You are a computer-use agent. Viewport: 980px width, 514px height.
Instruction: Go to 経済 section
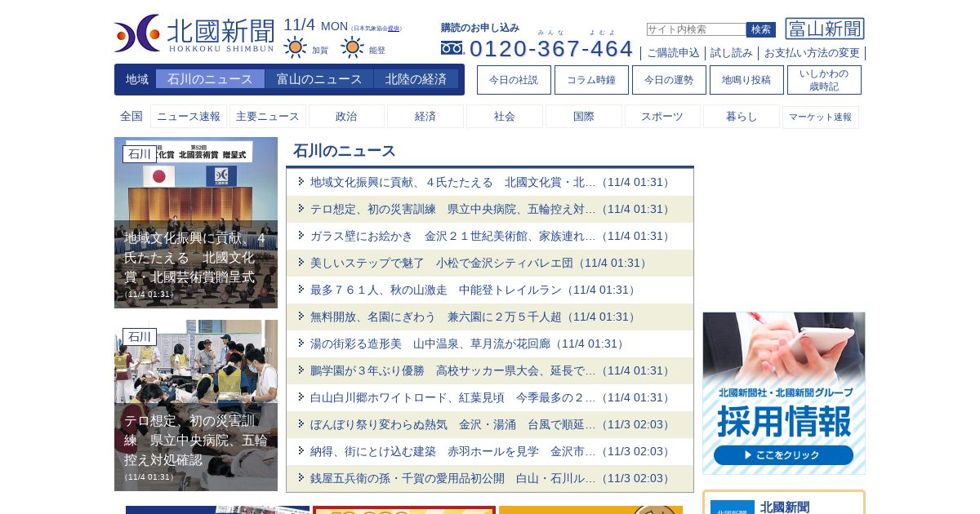point(425,117)
